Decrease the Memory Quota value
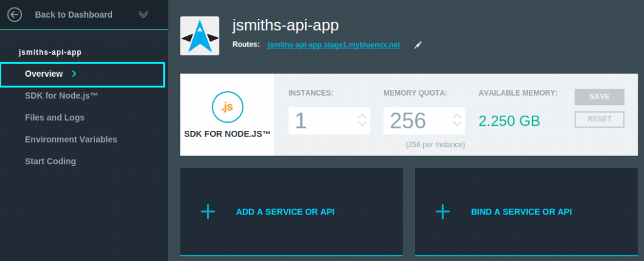Viewport: 644px width, 261px height. point(457,124)
